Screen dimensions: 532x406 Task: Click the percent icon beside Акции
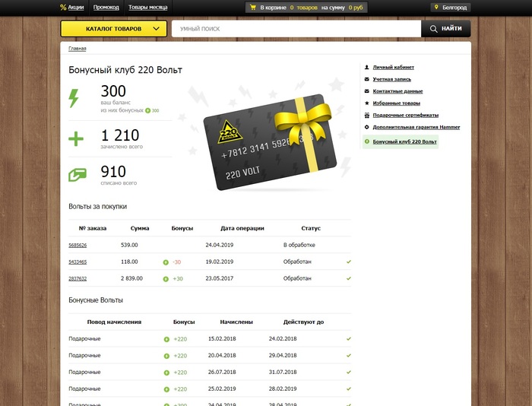point(63,7)
